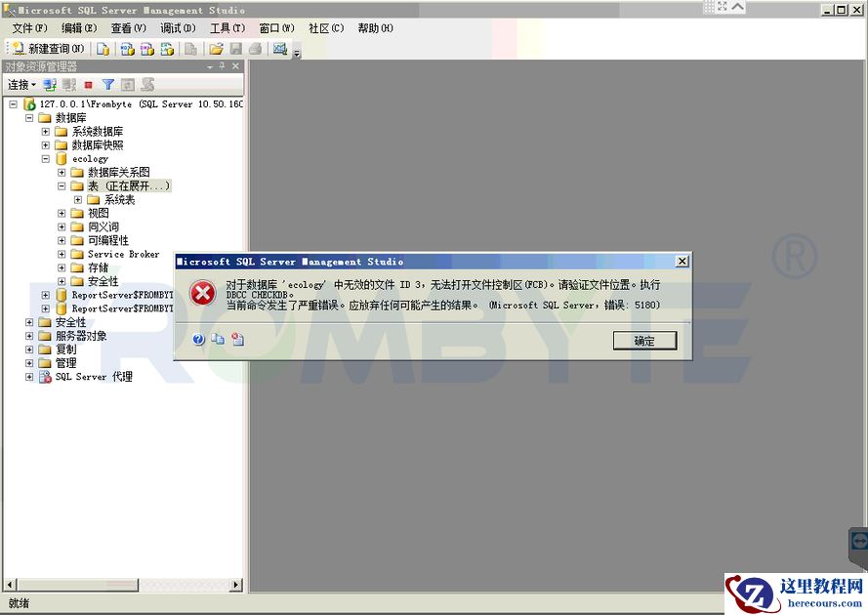Click the script icon after the Refresh icon
This screenshot has height=615, width=868.
147,85
